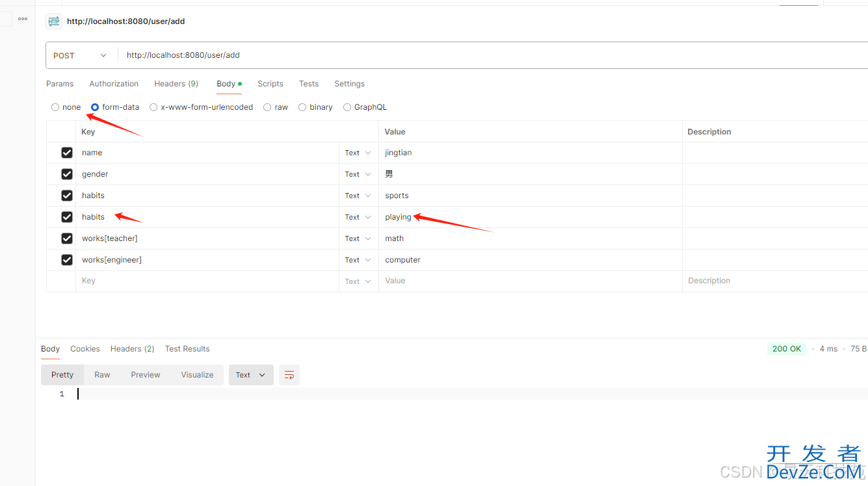Open the Text type dropdown for gender row
Viewport: 868px width, 486px height.
tap(358, 174)
